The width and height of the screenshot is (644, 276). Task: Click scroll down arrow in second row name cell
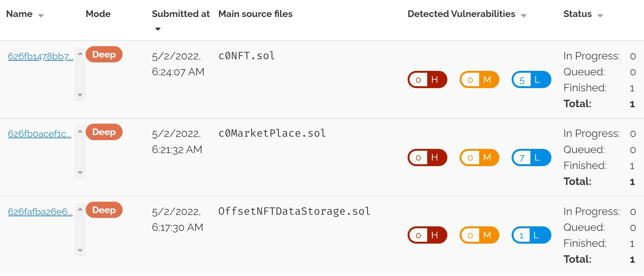click(80, 173)
